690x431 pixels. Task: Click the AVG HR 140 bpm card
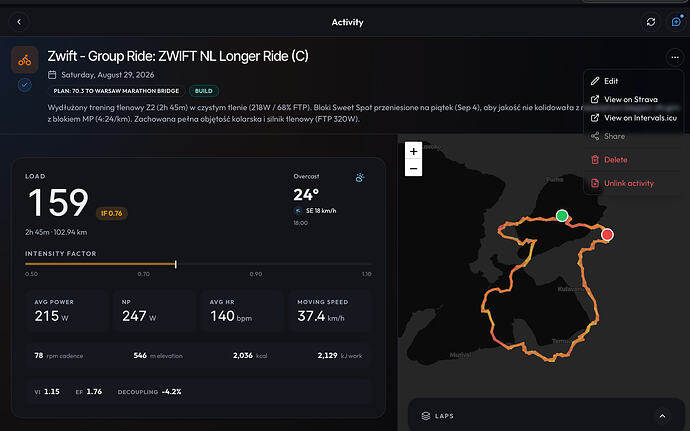242,311
